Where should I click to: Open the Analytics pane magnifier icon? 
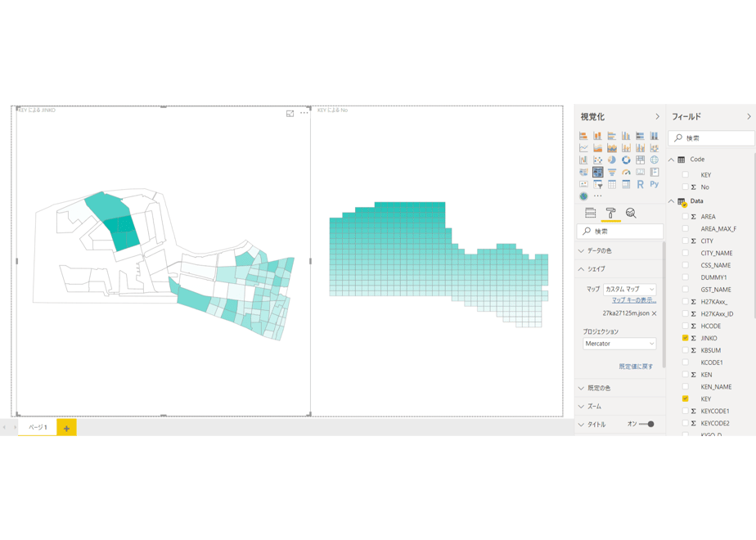tap(631, 213)
